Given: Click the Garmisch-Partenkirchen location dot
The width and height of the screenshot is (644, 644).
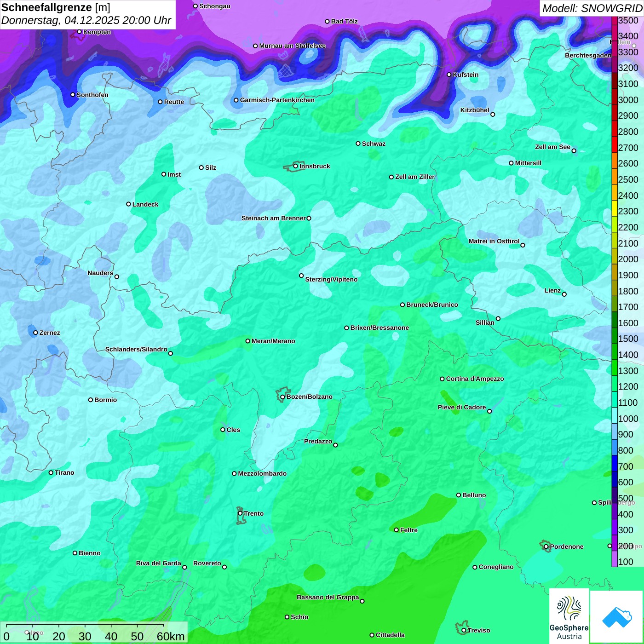Looking at the screenshot, I should pyautogui.click(x=236, y=100).
